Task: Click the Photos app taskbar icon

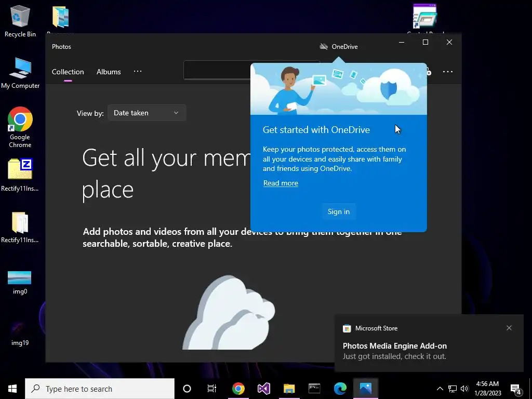Action: pos(365,389)
